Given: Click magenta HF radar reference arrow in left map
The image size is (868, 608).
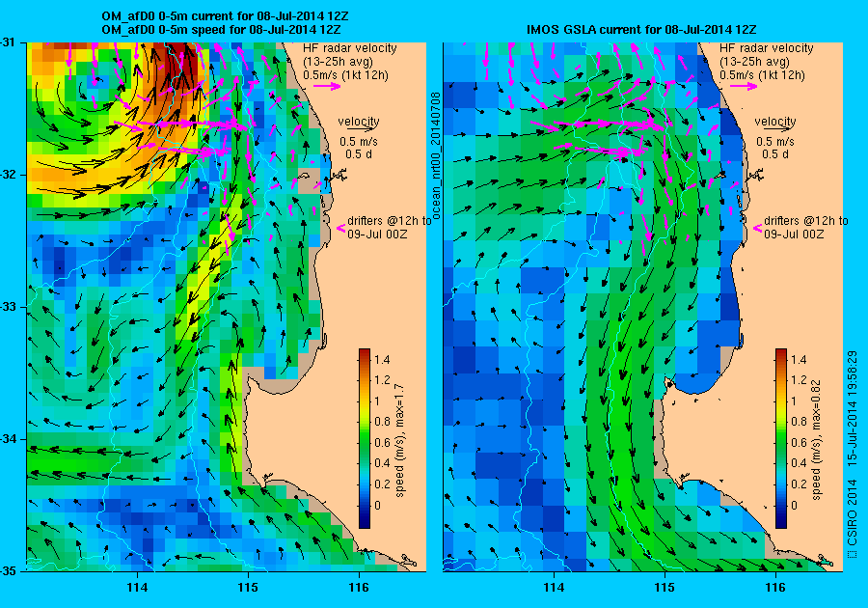Looking at the screenshot, I should 327,86.
